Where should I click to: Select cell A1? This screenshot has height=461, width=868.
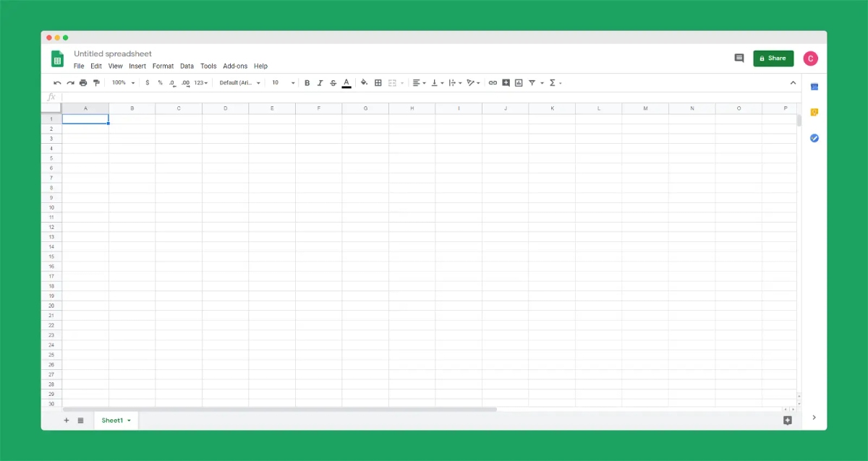pyautogui.click(x=85, y=119)
